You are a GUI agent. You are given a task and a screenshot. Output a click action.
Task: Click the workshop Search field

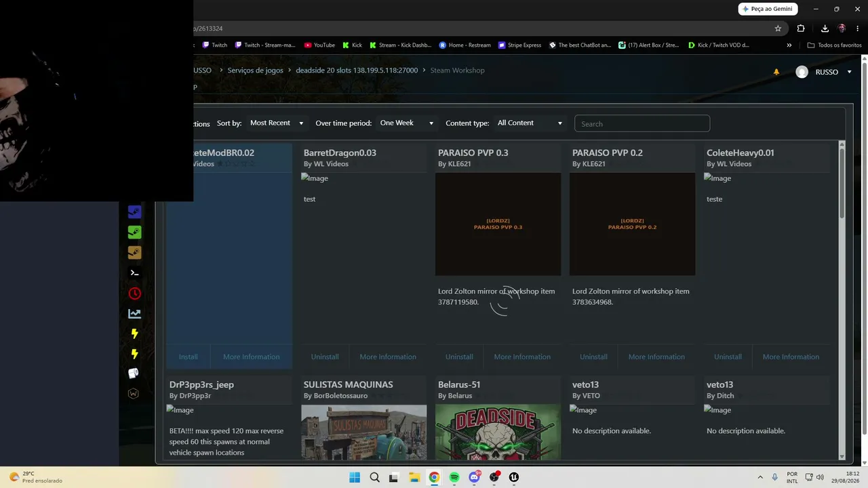pyautogui.click(x=642, y=123)
